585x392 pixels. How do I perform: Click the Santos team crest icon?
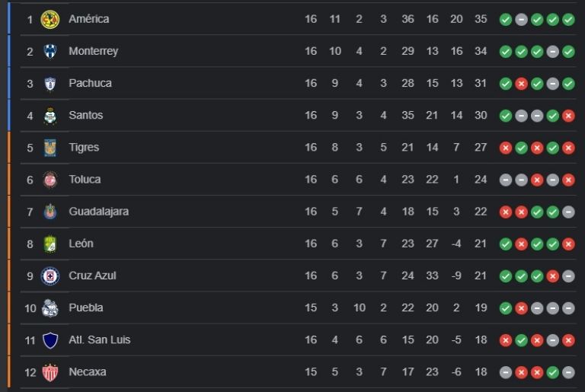click(x=50, y=116)
